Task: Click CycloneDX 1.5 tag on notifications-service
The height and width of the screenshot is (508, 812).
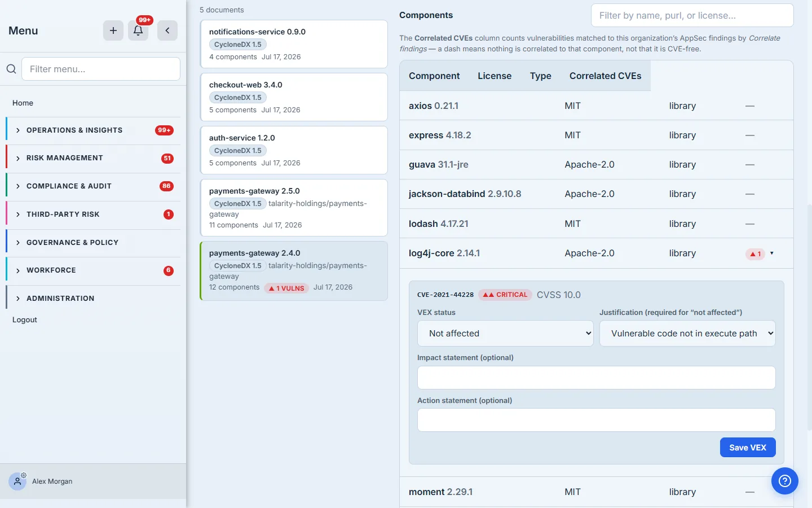Action: coord(238,45)
